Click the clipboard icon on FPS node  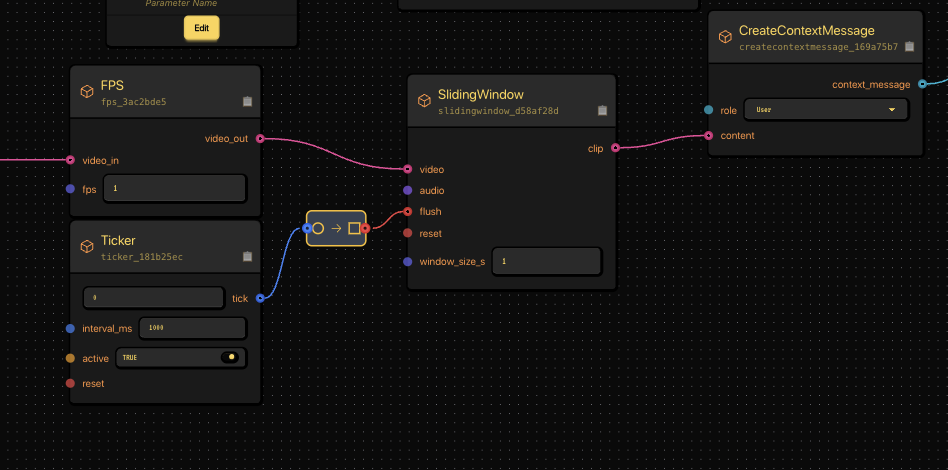[247, 101]
